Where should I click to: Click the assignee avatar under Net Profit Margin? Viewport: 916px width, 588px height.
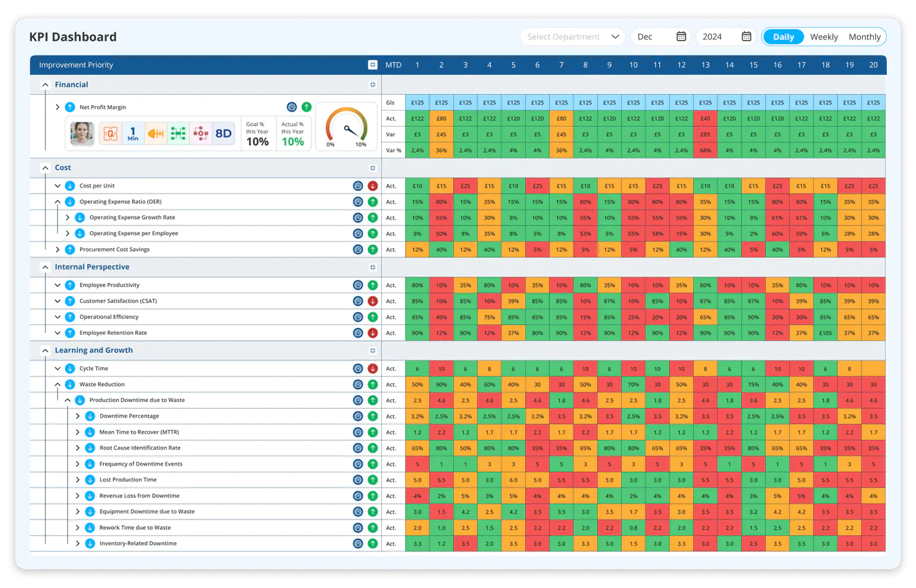click(82, 132)
